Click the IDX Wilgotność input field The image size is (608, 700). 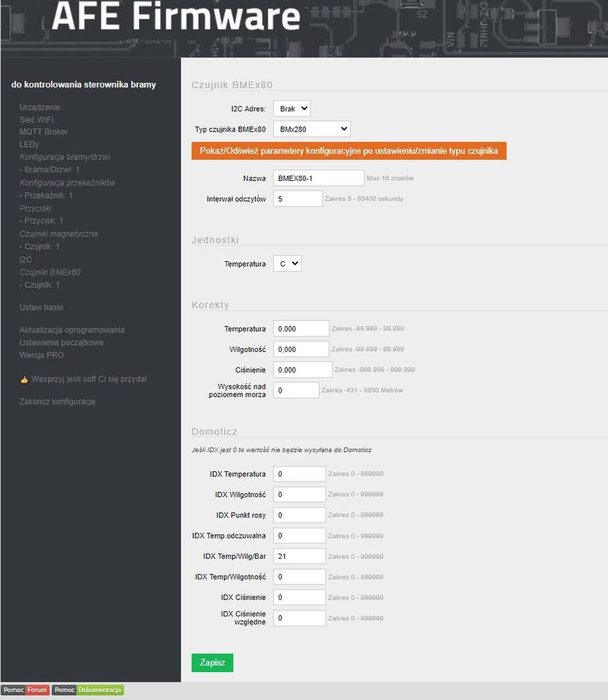pos(299,494)
